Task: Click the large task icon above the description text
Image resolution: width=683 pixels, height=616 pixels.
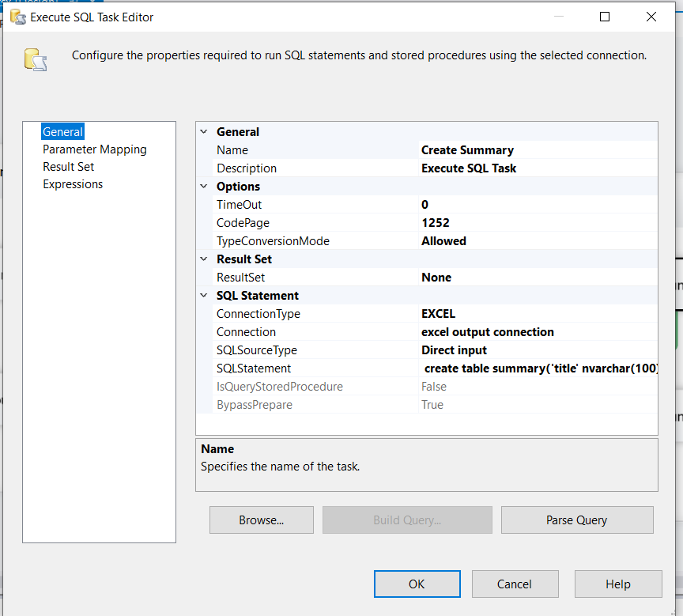Action: pos(35,60)
